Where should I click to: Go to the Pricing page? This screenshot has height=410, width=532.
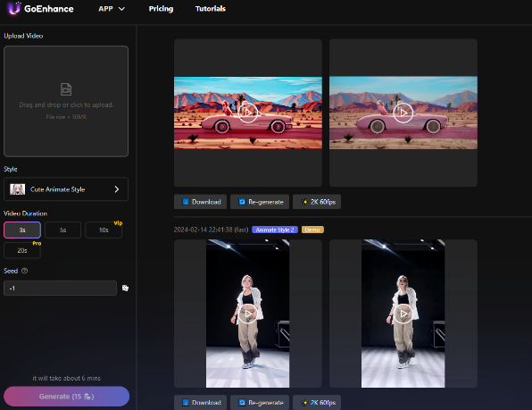click(x=161, y=9)
